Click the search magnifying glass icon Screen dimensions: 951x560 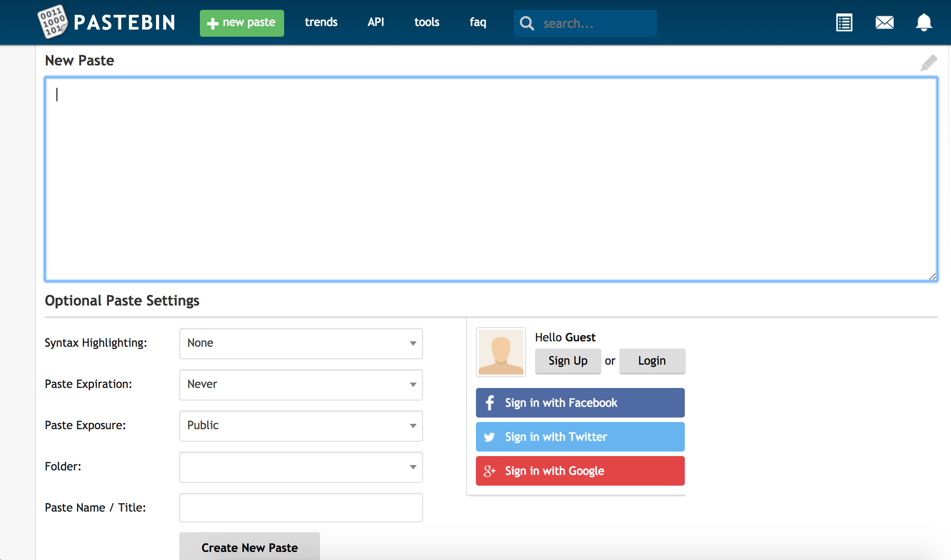click(527, 22)
